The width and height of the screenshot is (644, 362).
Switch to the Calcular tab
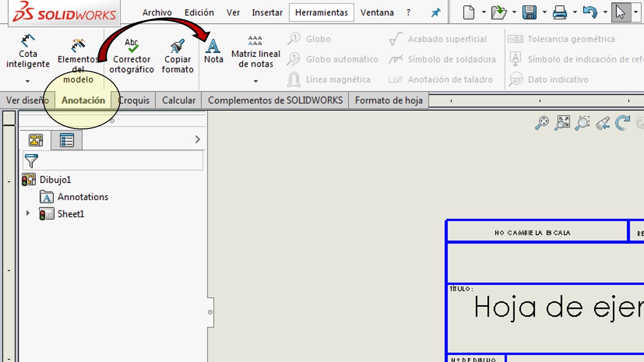178,100
